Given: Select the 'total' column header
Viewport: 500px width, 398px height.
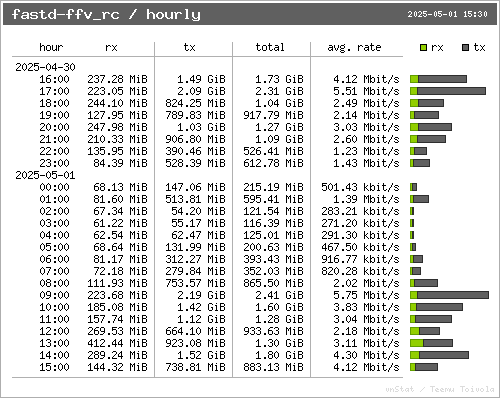Looking at the screenshot, I should pyautogui.click(x=270, y=47).
